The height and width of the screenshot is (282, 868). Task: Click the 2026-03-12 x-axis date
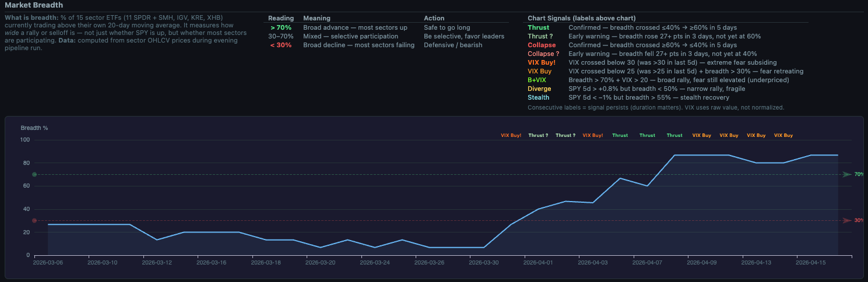[157, 262]
